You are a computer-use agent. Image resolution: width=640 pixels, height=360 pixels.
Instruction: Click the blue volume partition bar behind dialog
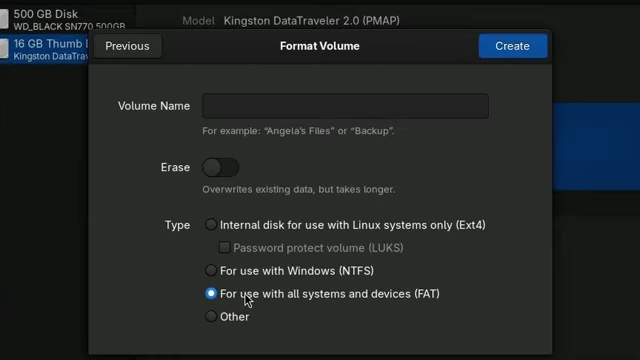(596, 146)
